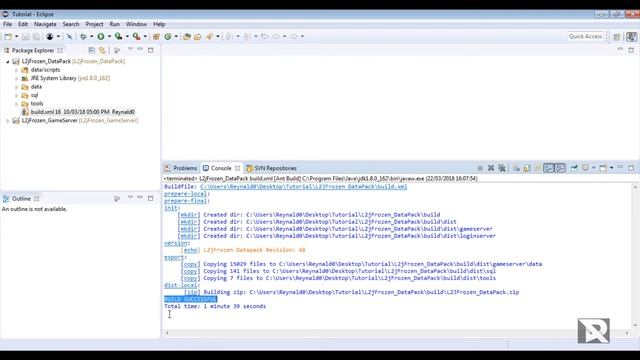This screenshot has width=640, height=360.
Task: Click the Open Type toolbar icon
Action: click(187, 36)
